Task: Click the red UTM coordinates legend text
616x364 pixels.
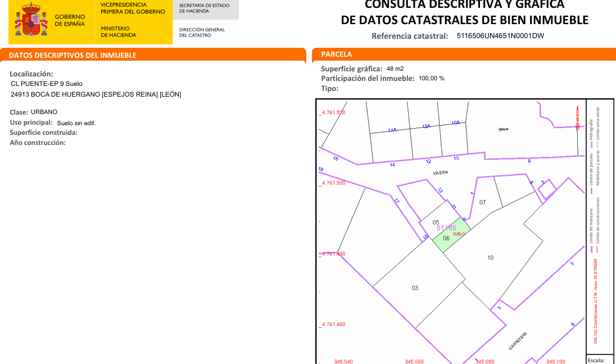Action: 596,302
